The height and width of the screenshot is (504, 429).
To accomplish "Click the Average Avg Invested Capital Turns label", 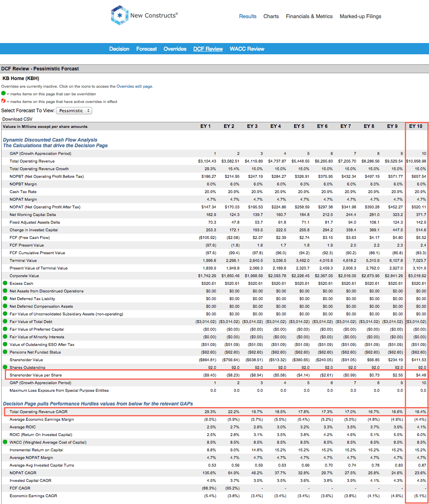I will (x=42, y=465).
